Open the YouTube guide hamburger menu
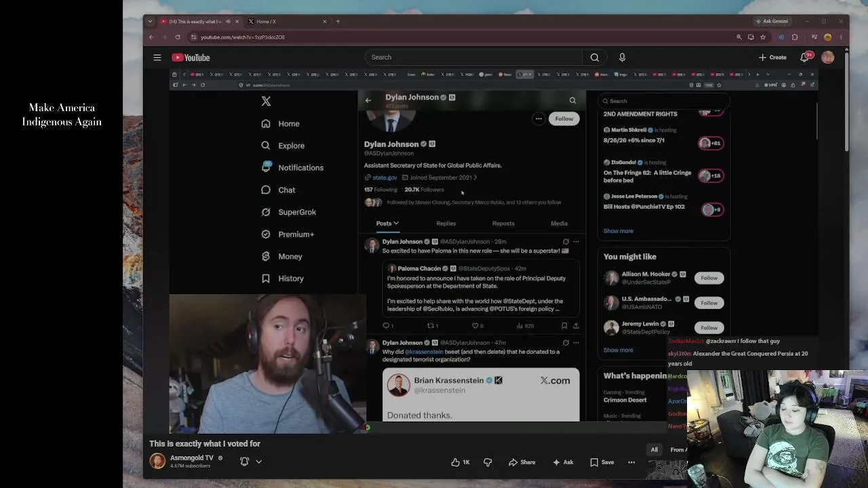Screen dimensions: 868x488 [x=157, y=58]
